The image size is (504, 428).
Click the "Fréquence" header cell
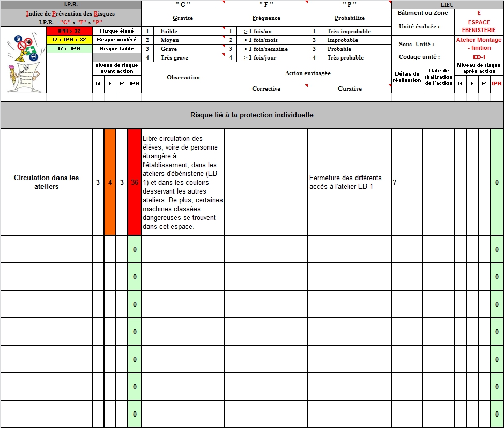click(x=266, y=18)
